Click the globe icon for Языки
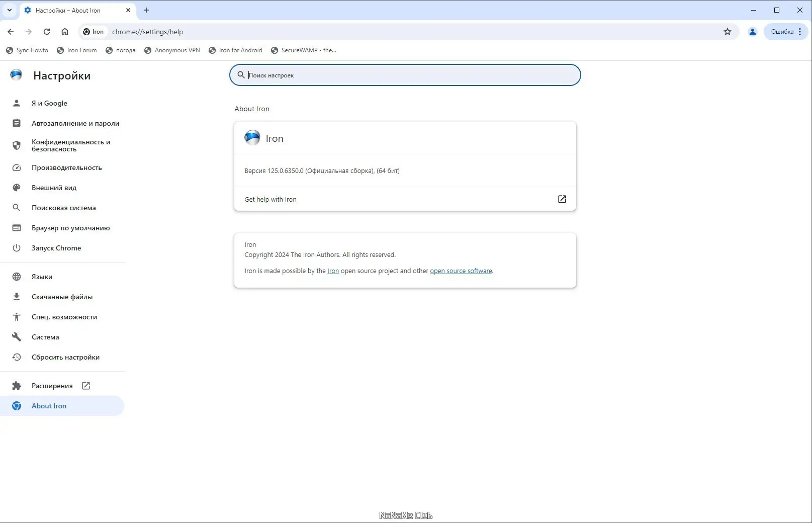The height and width of the screenshot is (523, 812). point(17,277)
